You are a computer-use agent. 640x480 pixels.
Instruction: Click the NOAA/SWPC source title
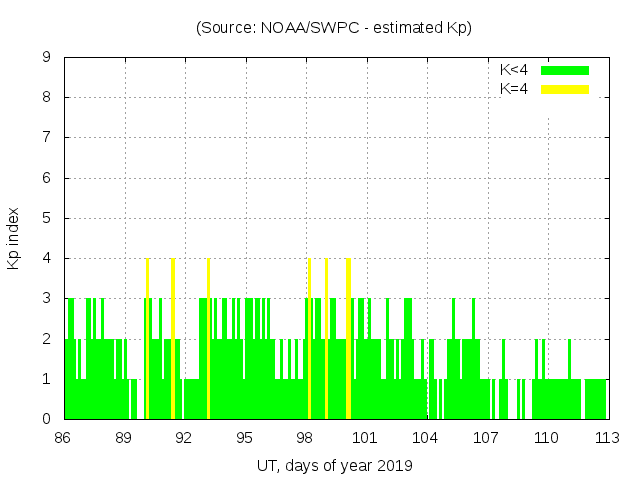click(x=333, y=28)
